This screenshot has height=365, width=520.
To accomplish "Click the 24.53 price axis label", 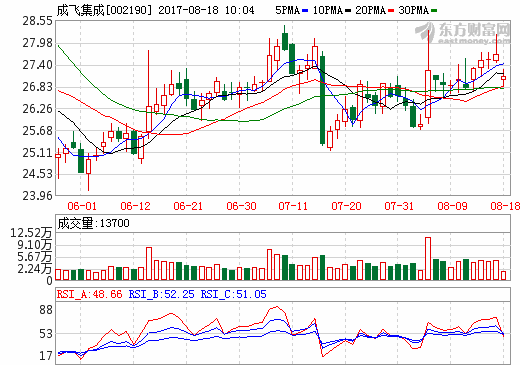I will click(x=37, y=174).
